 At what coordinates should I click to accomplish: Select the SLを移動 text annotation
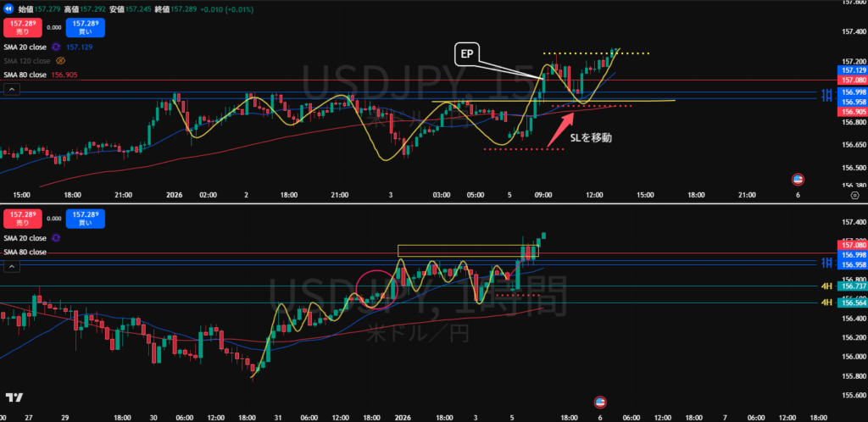coord(592,136)
